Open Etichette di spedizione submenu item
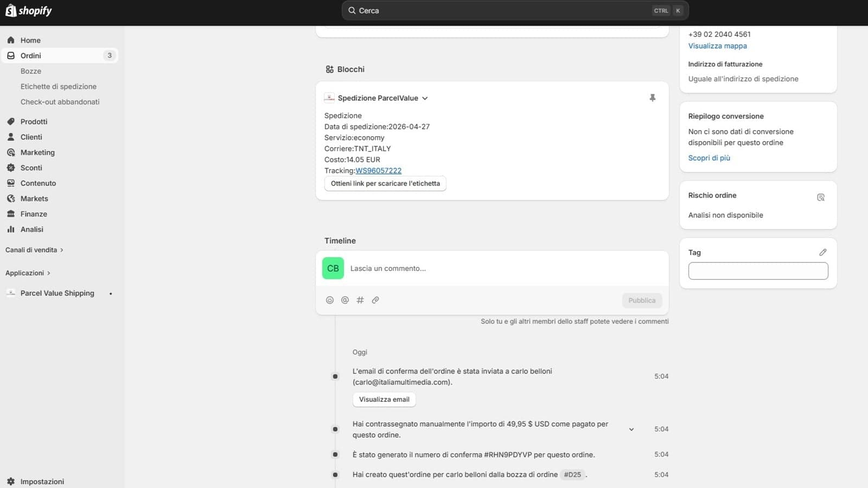Viewport: 868px width, 488px height. coord(59,86)
